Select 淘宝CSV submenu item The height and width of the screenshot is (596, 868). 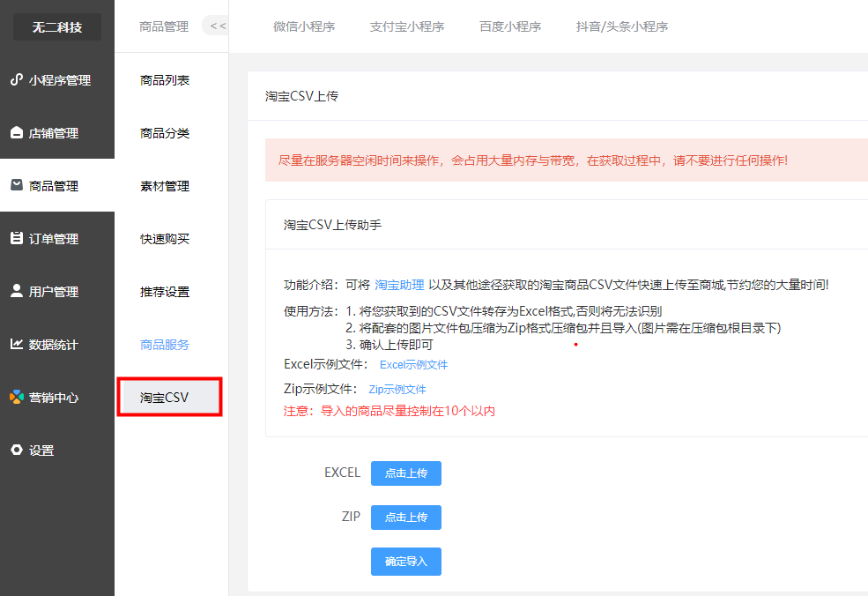pyautogui.click(x=169, y=397)
